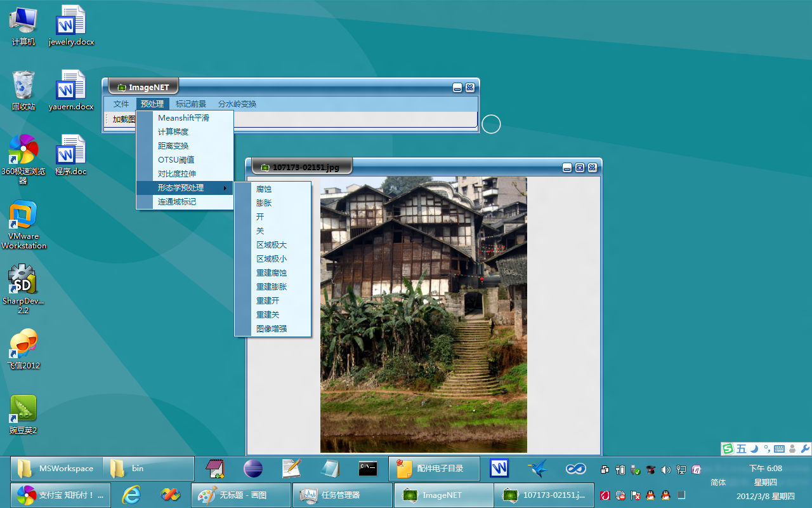
Task: Choose 腐蚀 in the morphology submenu
Action: (x=273, y=189)
